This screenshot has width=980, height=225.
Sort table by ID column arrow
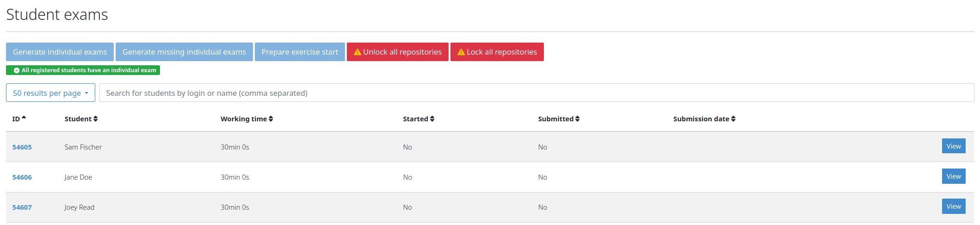click(x=24, y=118)
